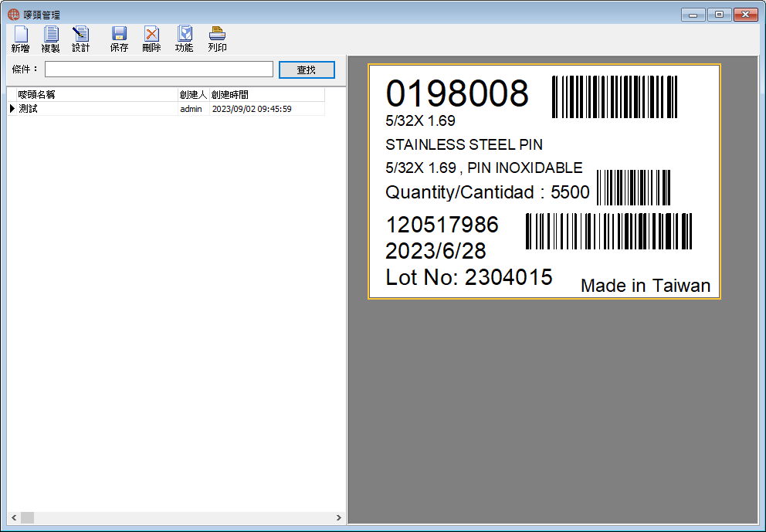Focus the 條件 search input field

coord(159,69)
